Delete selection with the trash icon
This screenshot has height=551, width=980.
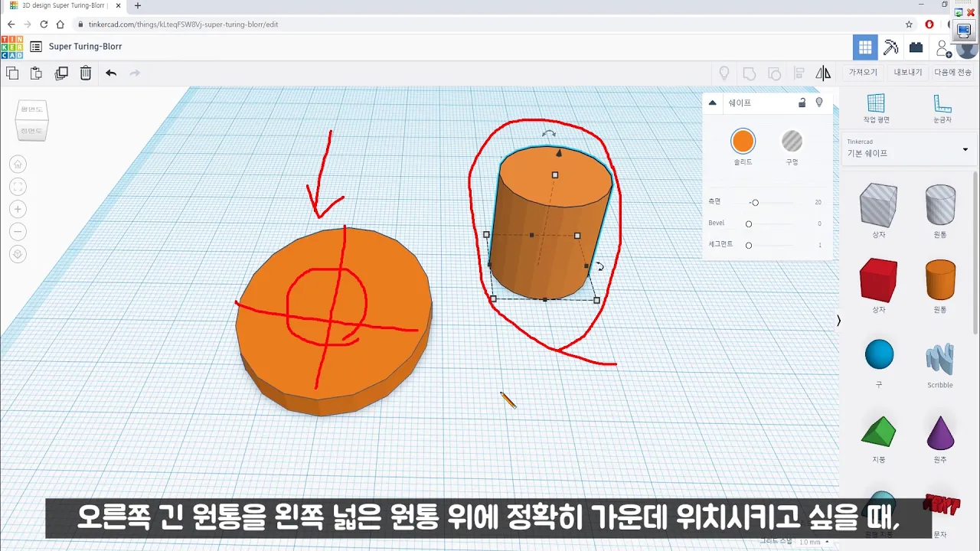tap(86, 73)
